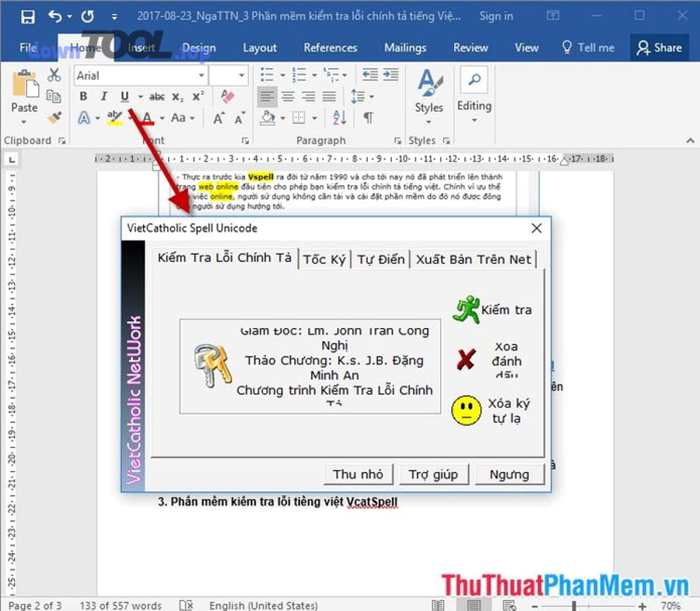Viewport: 700px width, 611px height.
Task: Decrease paragraph indent
Action: (x=369, y=75)
